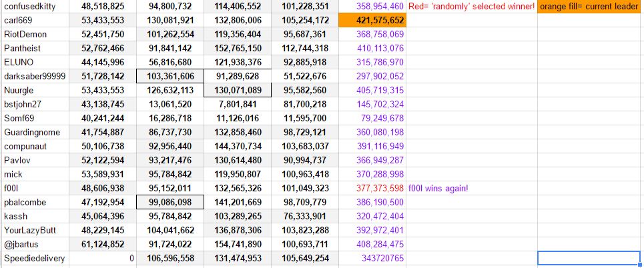The height and width of the screenshot is (268, 644).
Task: Click Somf69's total 79,249,678
Action: point(372,119)
